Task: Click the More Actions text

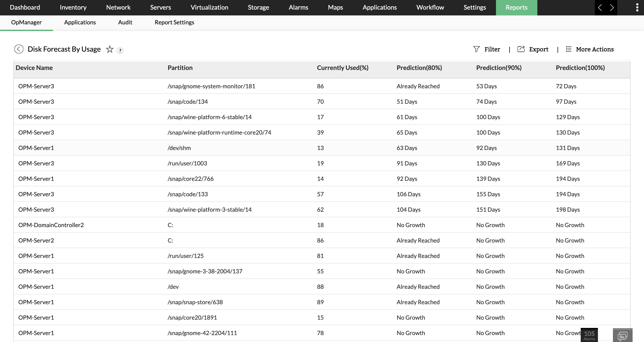Action: [595, 49]
